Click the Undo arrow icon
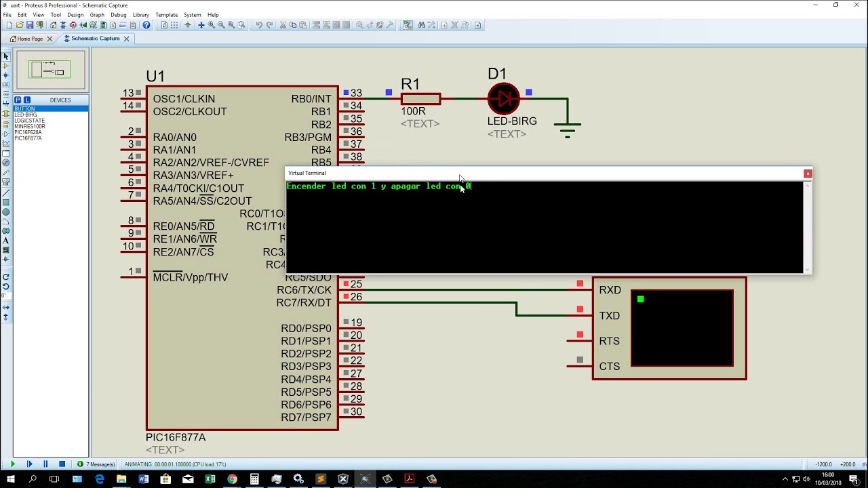 pos(259,25)
